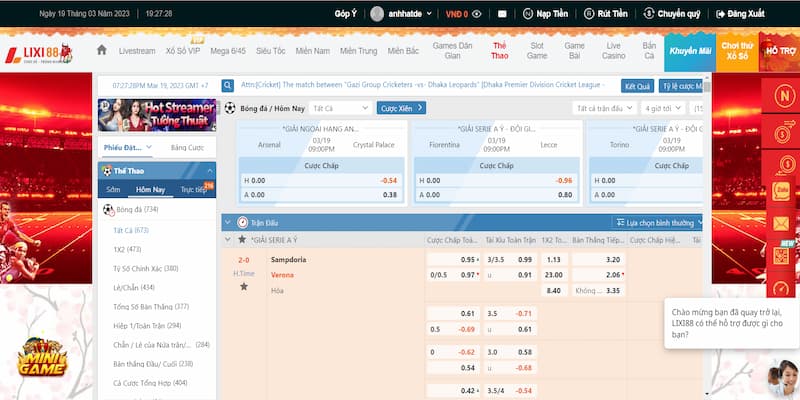The image size is (800, 400).
Task: Go to the home icon
Action: 102,49
